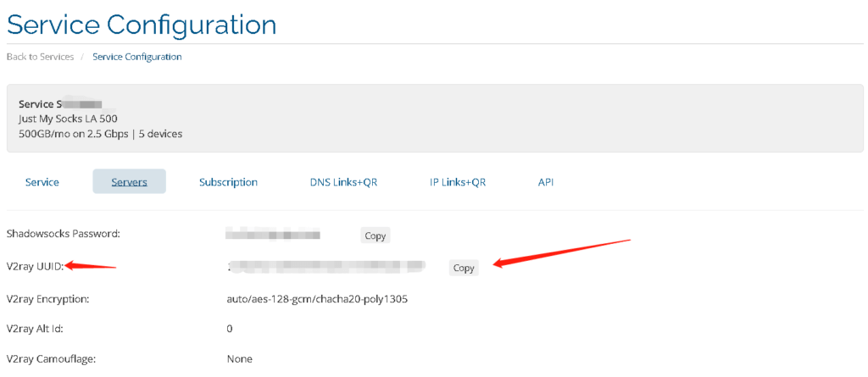Image resolution: width=868 pixels, height=377 pixels.
Task: Open the Service tab
Action: tap(42, 181)
